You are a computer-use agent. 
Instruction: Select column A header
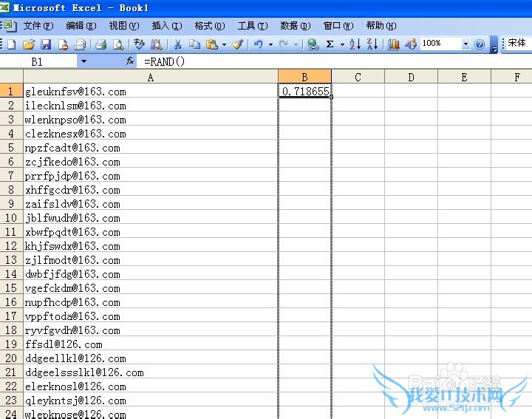pos(151,77)
